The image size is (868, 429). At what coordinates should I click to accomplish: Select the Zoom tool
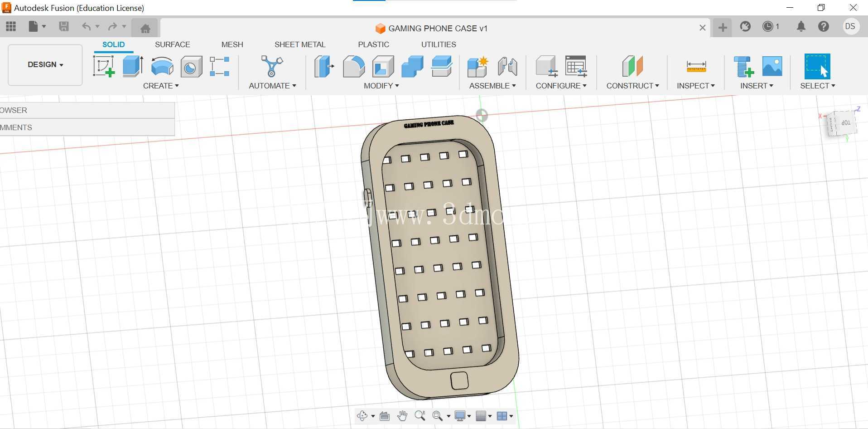click(x=420, y=415)
